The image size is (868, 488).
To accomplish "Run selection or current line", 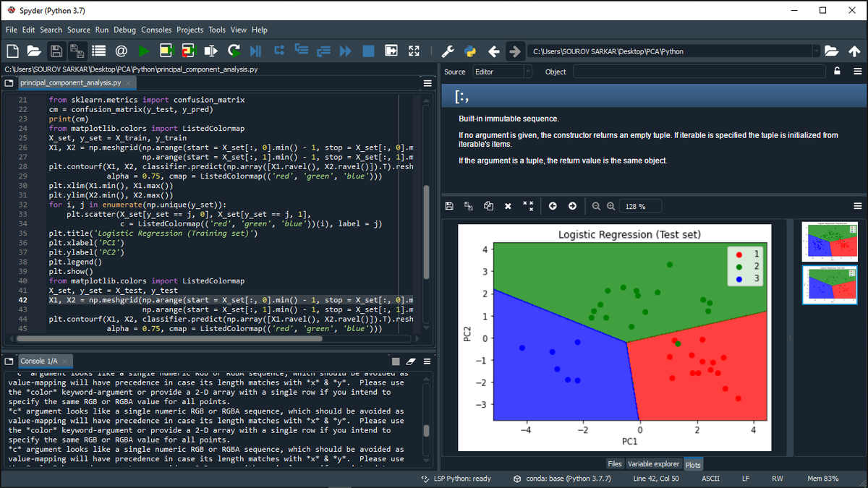I will click(x=210, y=51).
